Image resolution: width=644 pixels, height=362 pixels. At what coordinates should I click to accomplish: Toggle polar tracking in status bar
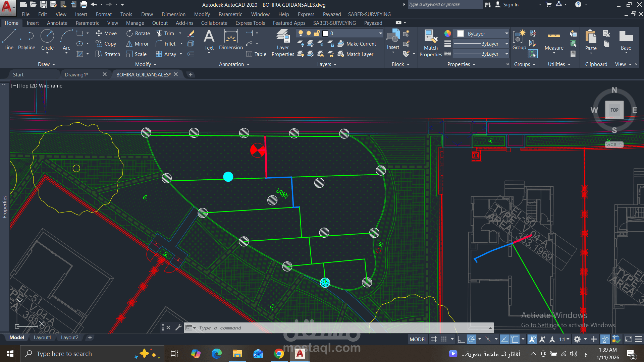click(x=471, y=339)
